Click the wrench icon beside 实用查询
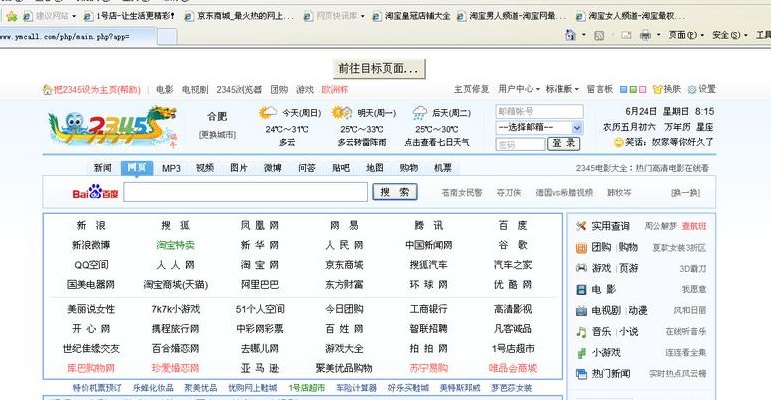This screenshot has width=771, height=400. (x=581, y=226)
